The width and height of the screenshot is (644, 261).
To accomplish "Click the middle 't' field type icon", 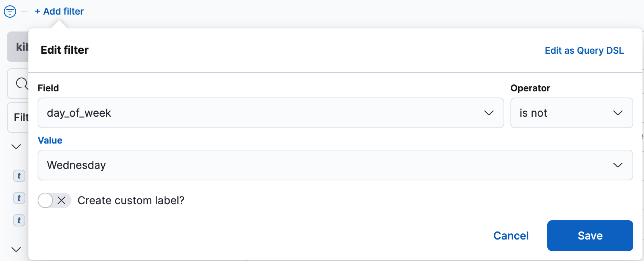I will point(19,198).
